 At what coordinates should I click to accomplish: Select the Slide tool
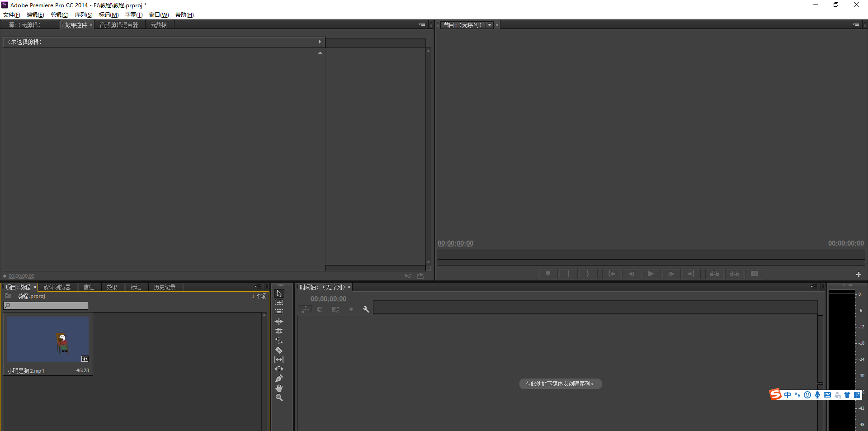(279, 369)
